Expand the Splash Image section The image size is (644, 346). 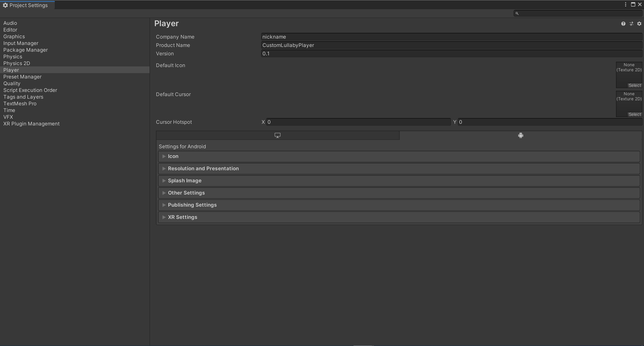(399, 181)
